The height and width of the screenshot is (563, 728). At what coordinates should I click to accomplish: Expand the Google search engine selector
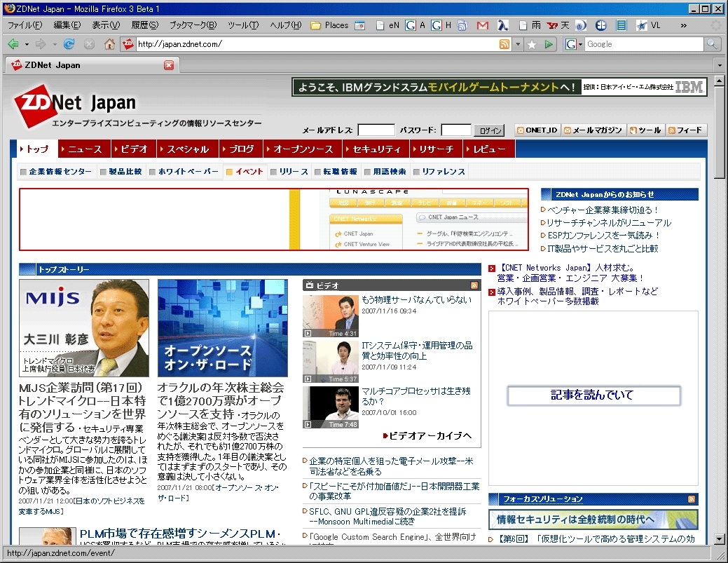575,44
